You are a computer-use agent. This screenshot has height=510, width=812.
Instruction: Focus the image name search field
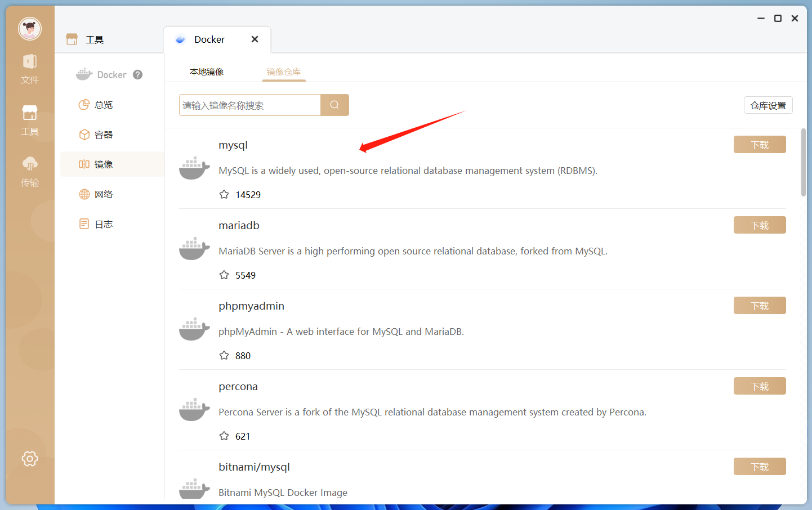coord(250,105)
